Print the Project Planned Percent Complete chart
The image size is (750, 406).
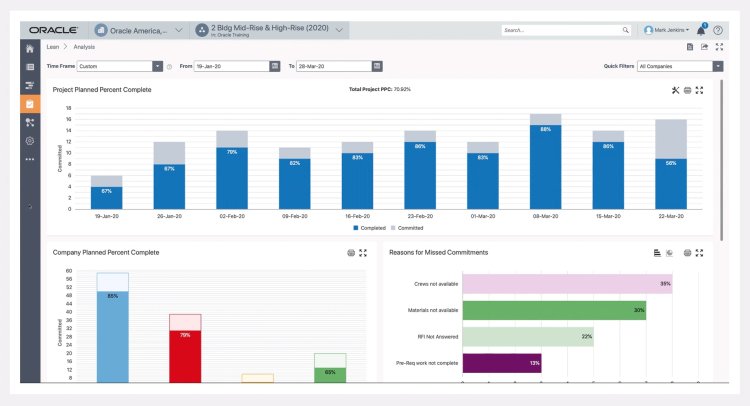[688, 90]
